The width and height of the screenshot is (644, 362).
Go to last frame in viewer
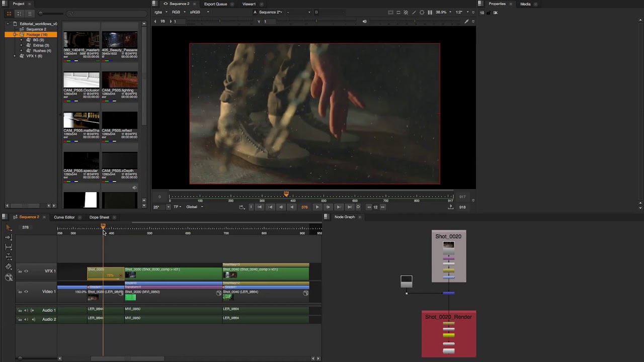(349, 207)
